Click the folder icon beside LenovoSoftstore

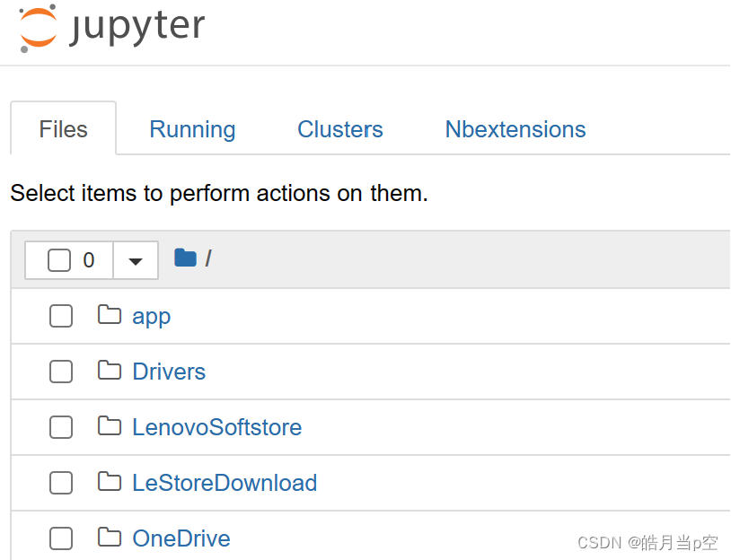pyautogui.click(x=109, y=427)
